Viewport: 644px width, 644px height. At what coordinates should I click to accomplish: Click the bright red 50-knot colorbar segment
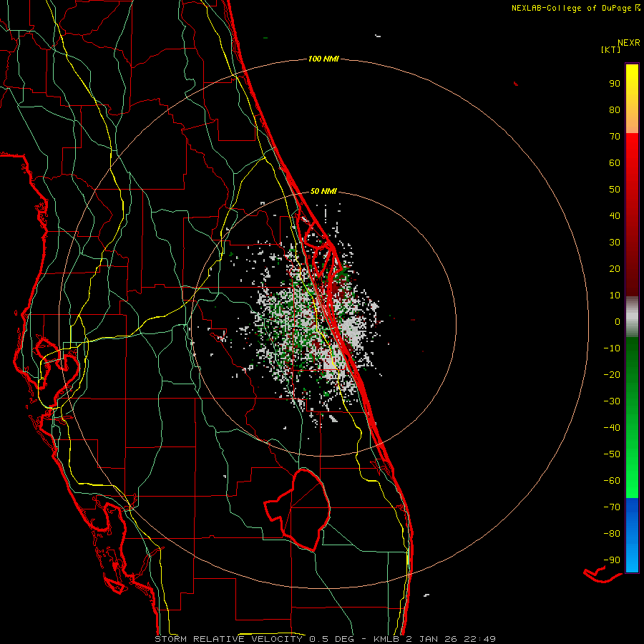click(632, 190)
